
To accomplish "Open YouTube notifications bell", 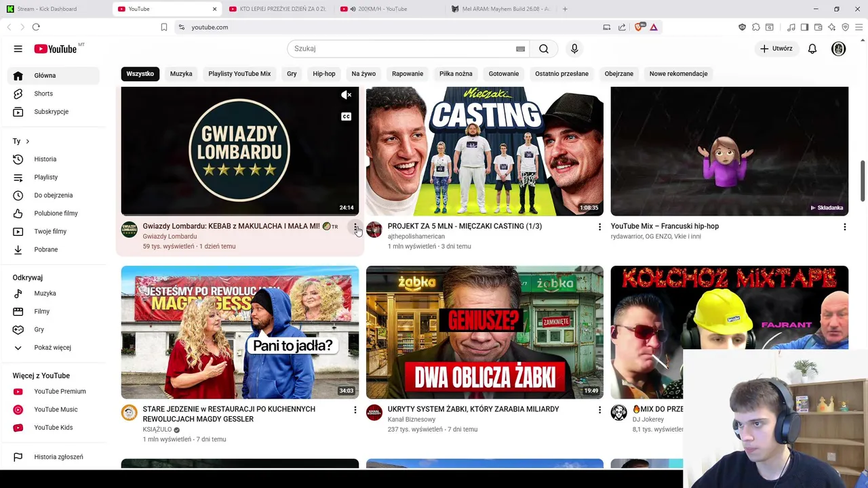I will [812, 49].
